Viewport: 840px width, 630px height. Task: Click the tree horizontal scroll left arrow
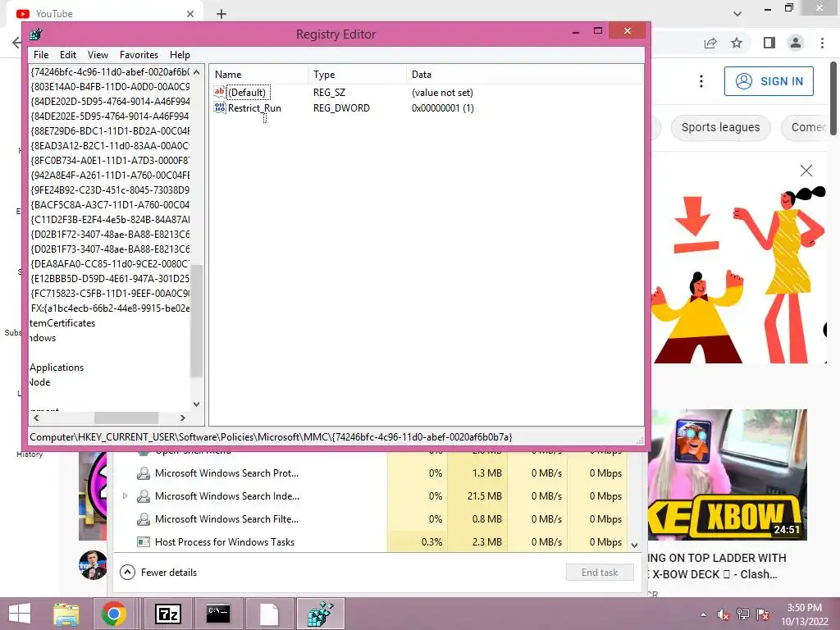pos(36,418)
